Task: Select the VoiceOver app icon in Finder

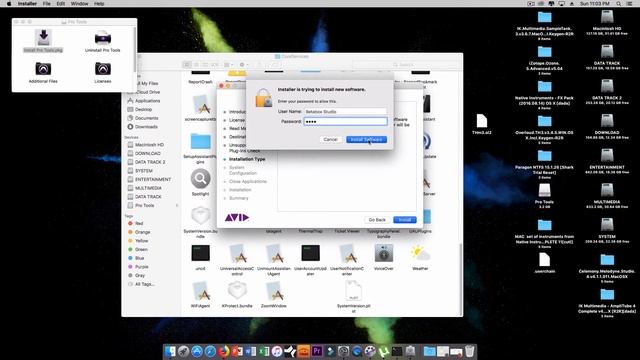Action: point(384,253)
